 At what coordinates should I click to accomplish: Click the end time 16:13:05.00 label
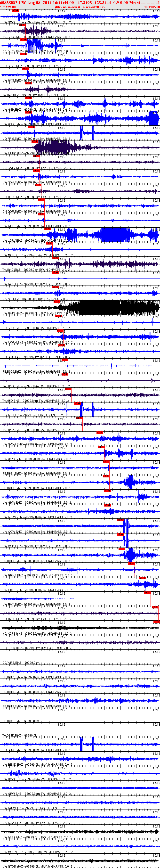pos(152,7)
